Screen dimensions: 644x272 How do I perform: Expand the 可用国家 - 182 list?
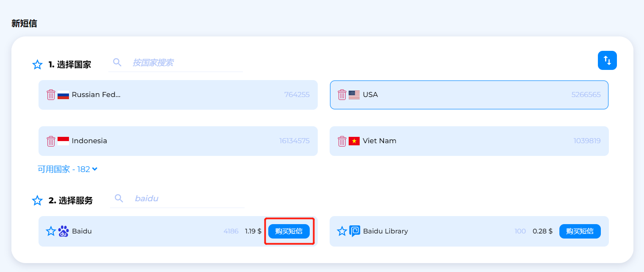tap(68, 169)
